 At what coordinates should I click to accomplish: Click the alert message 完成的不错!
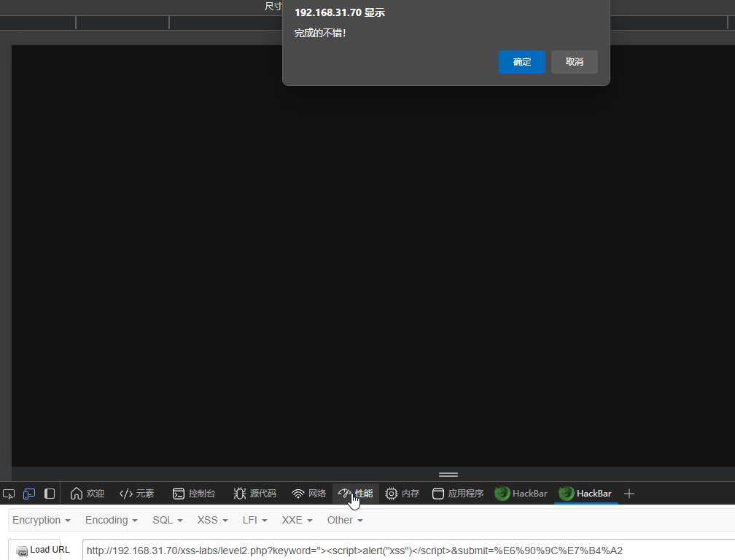pos(320,33)
